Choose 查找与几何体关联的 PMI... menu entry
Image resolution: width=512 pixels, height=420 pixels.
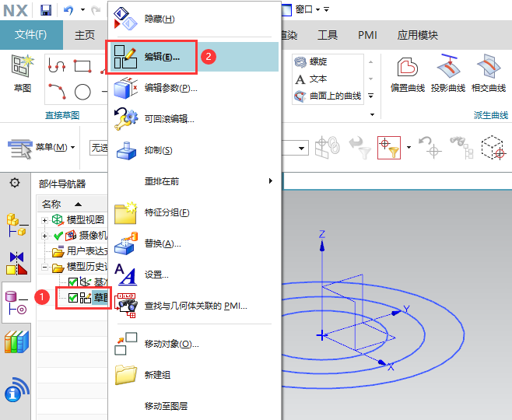pyautogui.click(x=195, y=306)
